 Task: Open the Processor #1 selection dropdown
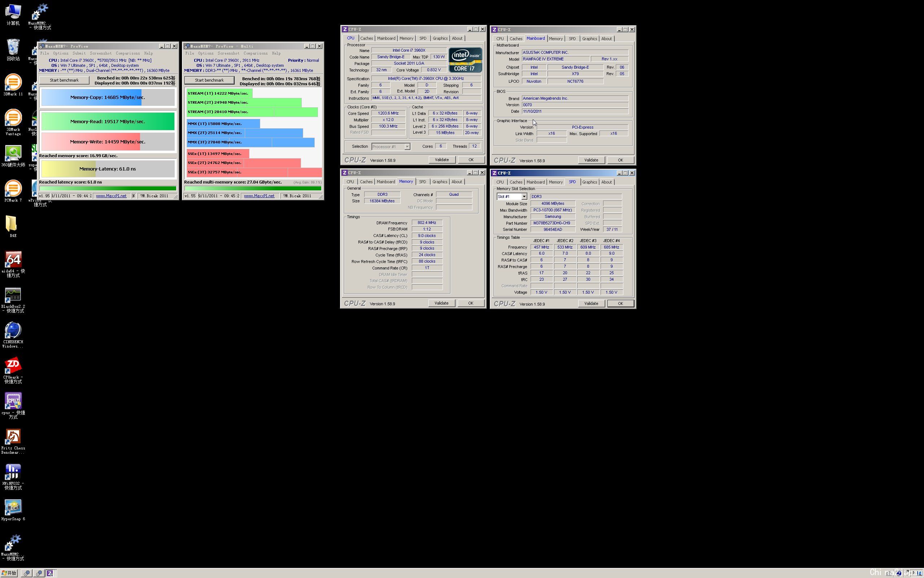pyautogui.click(x=391, y=146)
